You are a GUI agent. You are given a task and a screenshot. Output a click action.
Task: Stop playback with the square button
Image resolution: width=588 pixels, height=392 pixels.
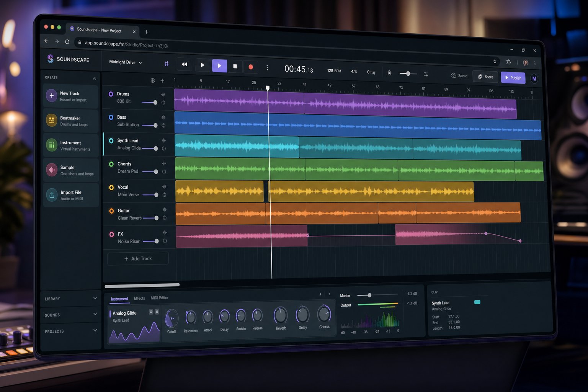tap(235, 66)
